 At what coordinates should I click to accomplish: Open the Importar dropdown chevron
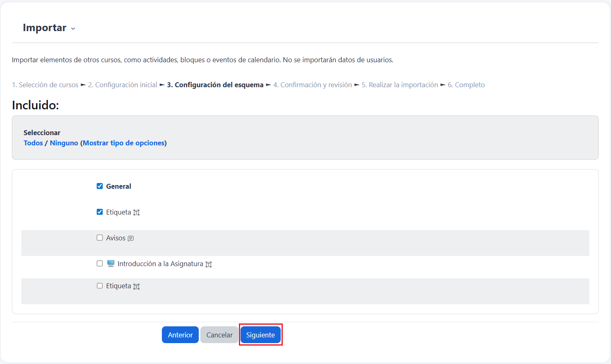point(73,29)
